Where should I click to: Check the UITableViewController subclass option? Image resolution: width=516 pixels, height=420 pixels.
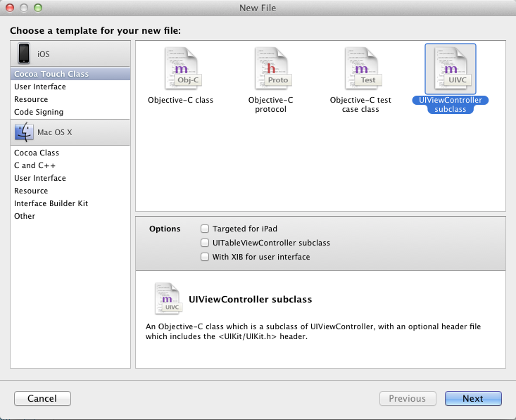205,243
